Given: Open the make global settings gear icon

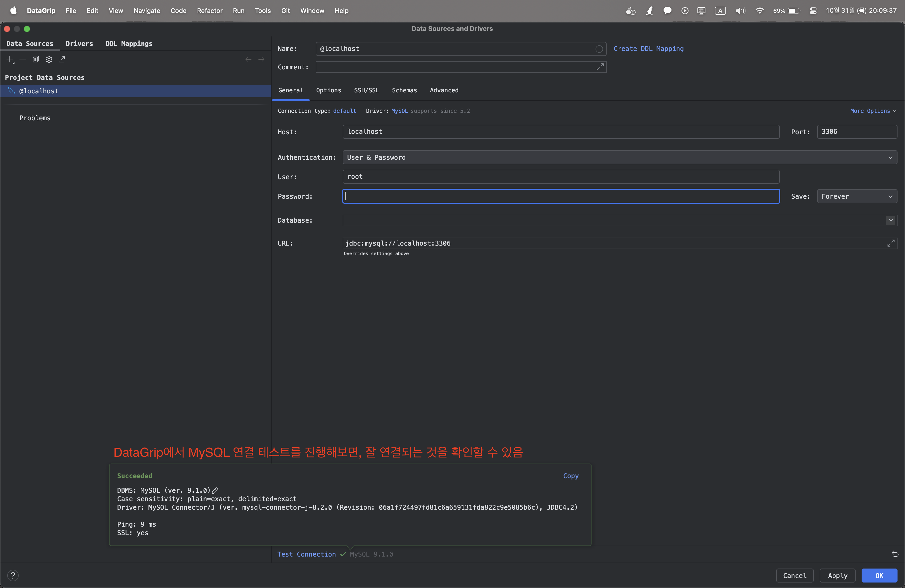Looking at the screenshot, I should coord(49,59).
